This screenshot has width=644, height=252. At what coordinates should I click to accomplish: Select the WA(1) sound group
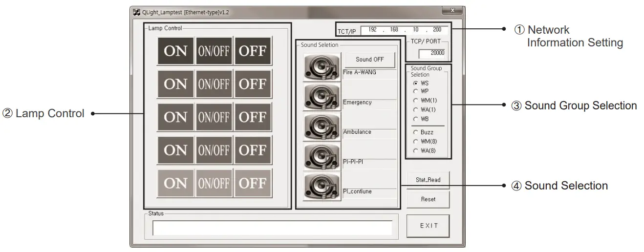425,109
